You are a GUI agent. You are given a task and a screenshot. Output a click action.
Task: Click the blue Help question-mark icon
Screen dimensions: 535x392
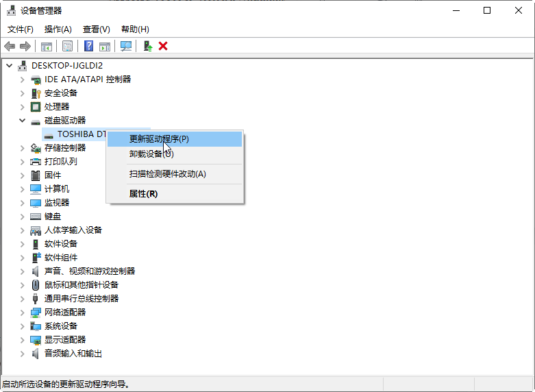[x=89, y=46]
